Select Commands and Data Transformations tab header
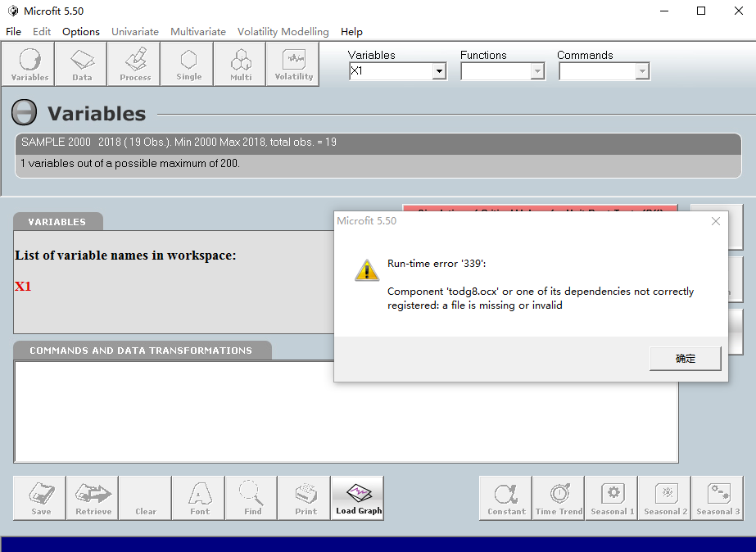This screenshot has width=756, height=552. coord(141,351)
